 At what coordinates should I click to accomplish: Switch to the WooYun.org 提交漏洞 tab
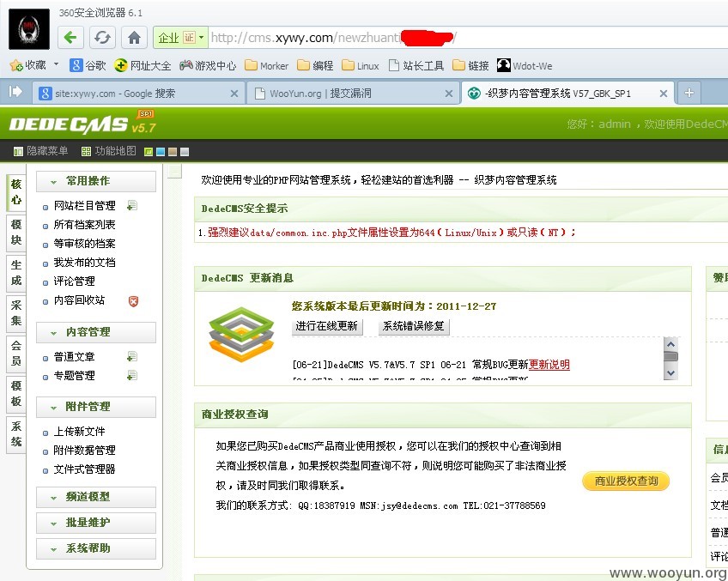click(353, 94)
